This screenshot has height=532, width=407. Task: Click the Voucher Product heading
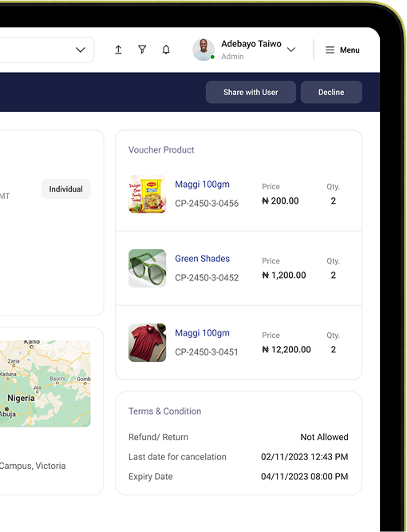point(161,149)
